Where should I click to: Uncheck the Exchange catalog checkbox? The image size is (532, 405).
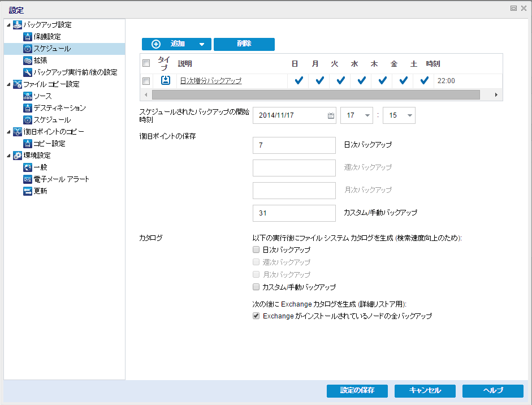(257, 316)
